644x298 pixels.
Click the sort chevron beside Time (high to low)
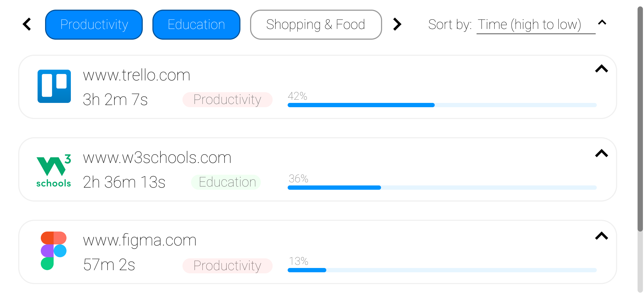tap(602, 23)
